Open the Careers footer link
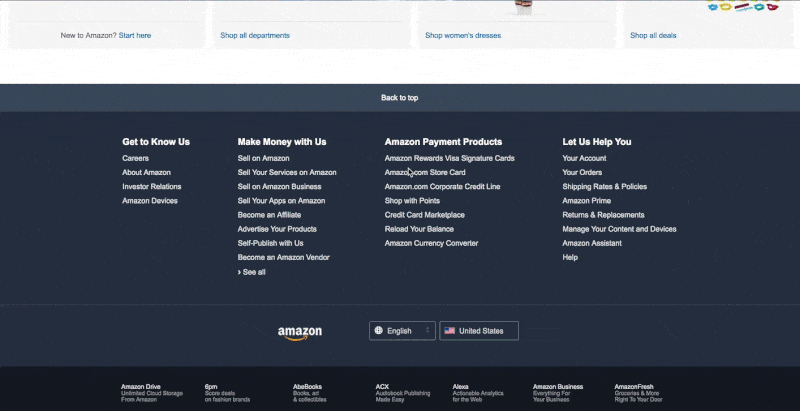This screenshot has width=800, height=411. pyautogui.click(x=135, y=159)
